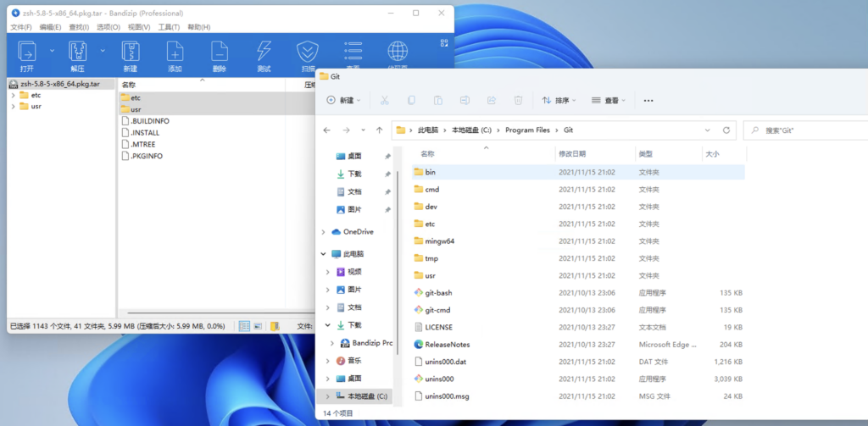
Task: Click 本地磁盘 (C:) in the address breadcrumb
Action: click(471, 130)
